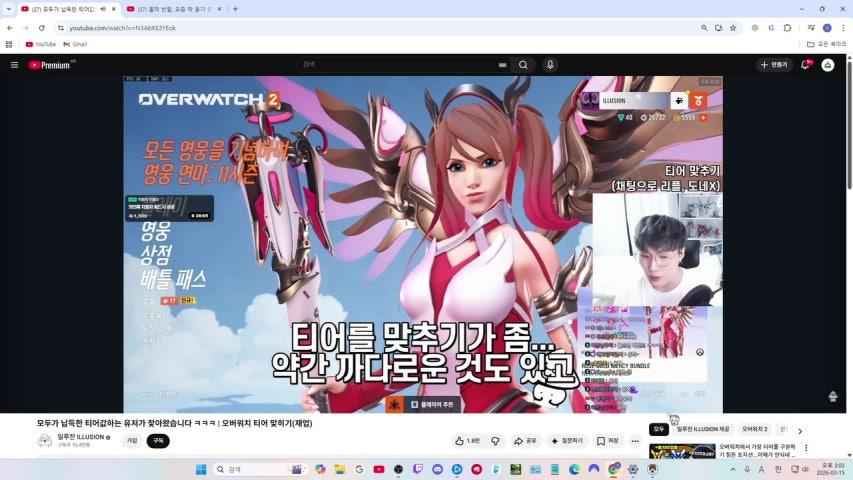Viewport: 853px width, 480px height.
Task: Expand more actions ellipsis beside 저장
Action: 634,441
